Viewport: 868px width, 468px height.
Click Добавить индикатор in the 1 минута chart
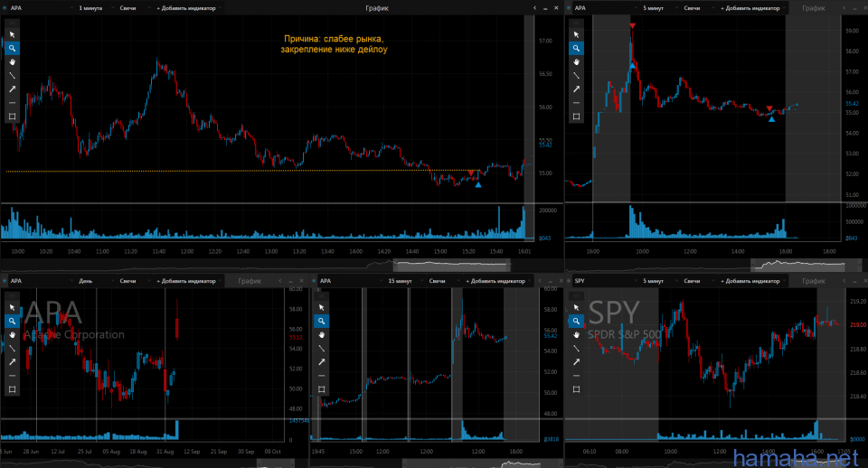point(188,8)
